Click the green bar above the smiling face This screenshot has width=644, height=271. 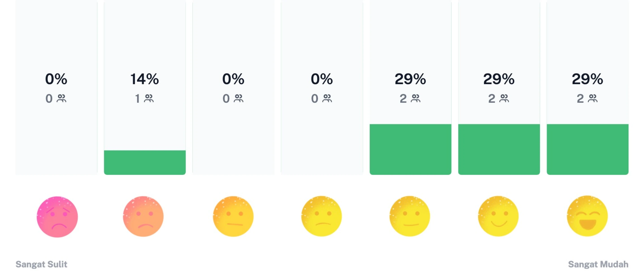click(x=499, y=149)
